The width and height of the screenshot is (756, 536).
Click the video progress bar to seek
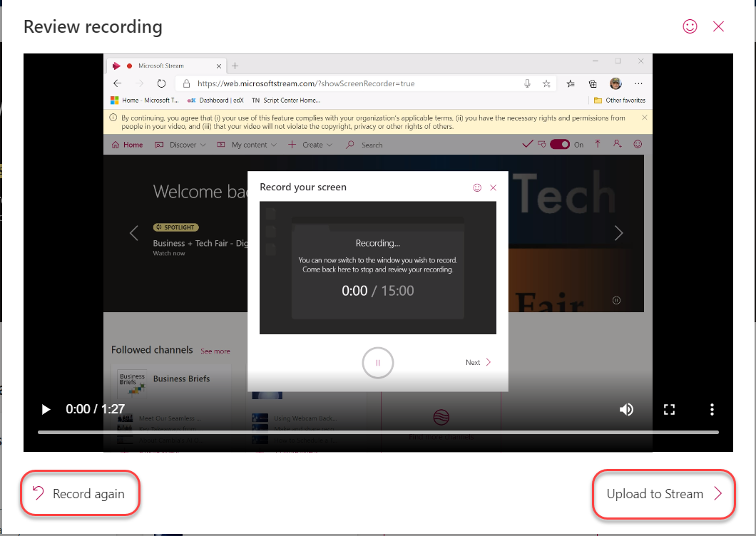coord(378,432)
